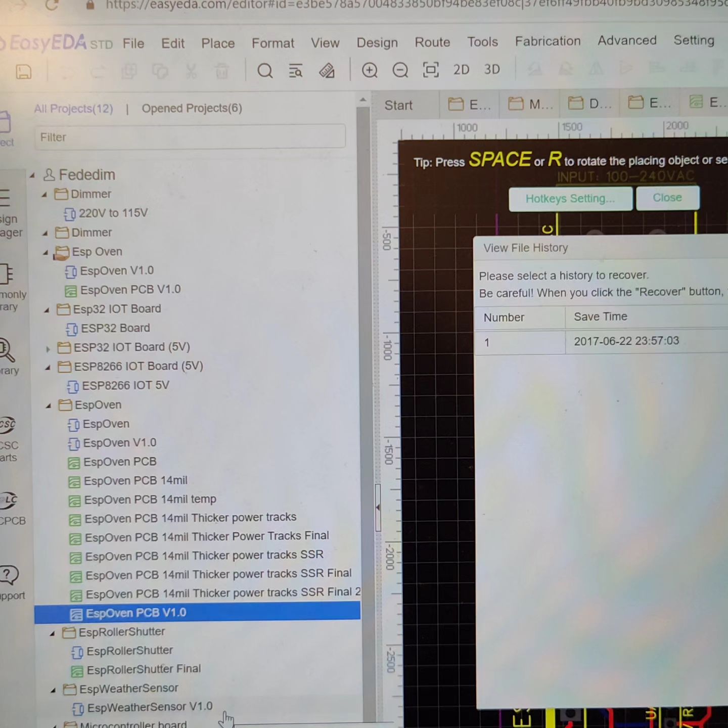
Task: Open the Edit menu
Action: click(173, 43)
